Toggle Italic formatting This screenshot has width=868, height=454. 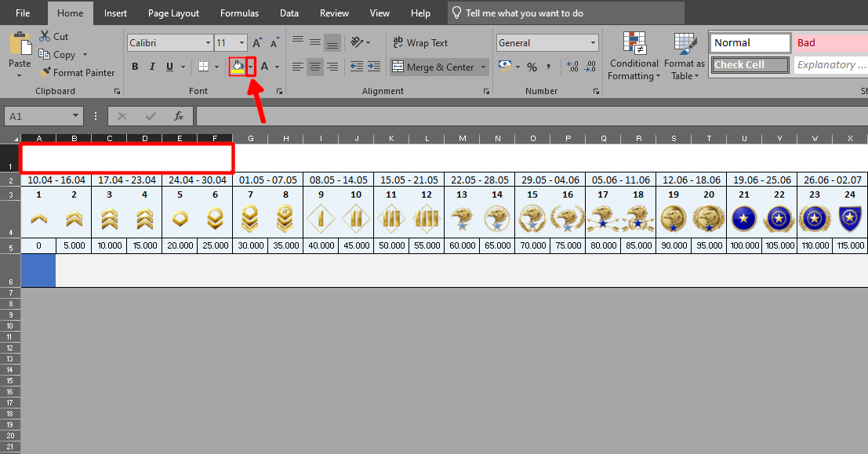point(152,67)
